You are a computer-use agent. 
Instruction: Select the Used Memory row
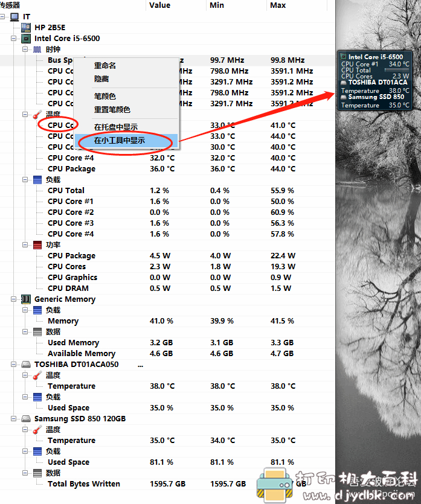(x=167, y=343)
